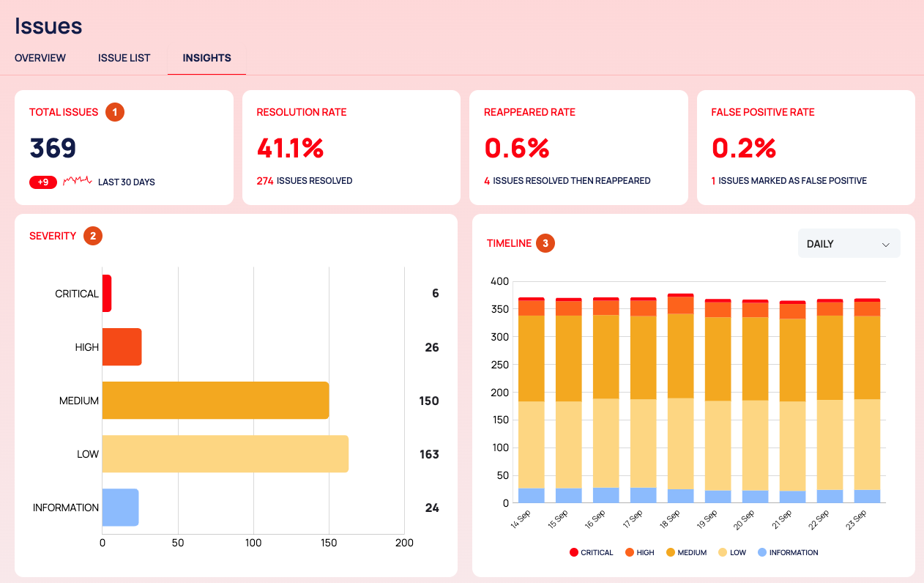Click the 16 Sep stacked bar

(606, 400)
